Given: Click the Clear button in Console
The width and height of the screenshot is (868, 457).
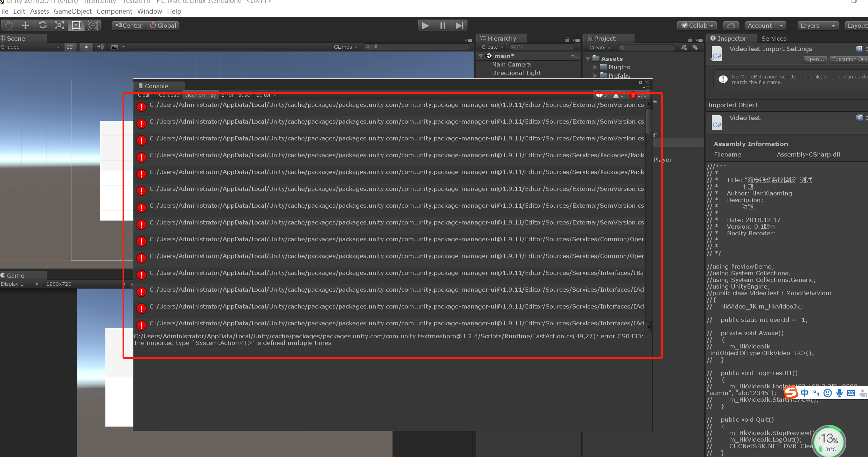Looking at the screenshot, I should pyautogui.click(x=144, y=95).
